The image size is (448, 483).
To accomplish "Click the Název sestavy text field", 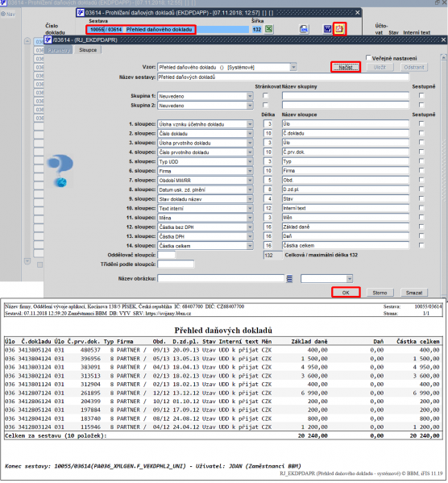I will (x=284, y=77).
